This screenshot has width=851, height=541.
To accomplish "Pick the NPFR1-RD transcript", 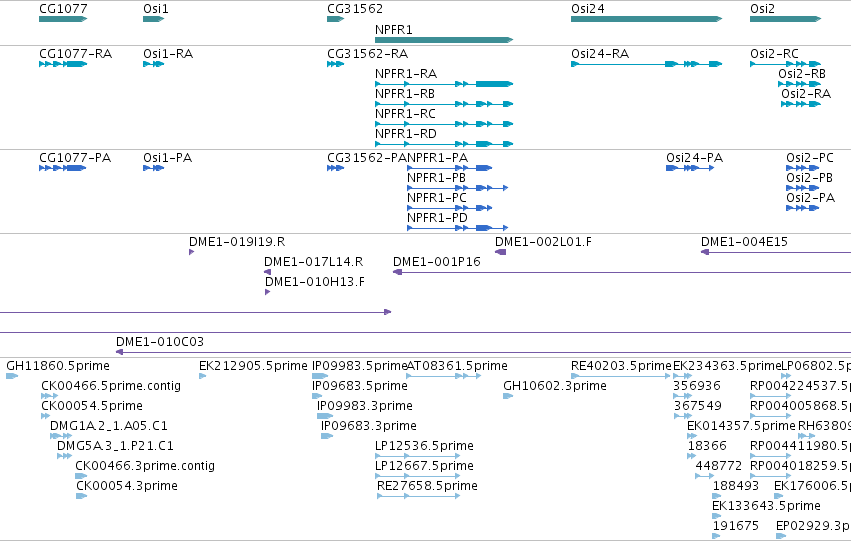I will 444,144.
